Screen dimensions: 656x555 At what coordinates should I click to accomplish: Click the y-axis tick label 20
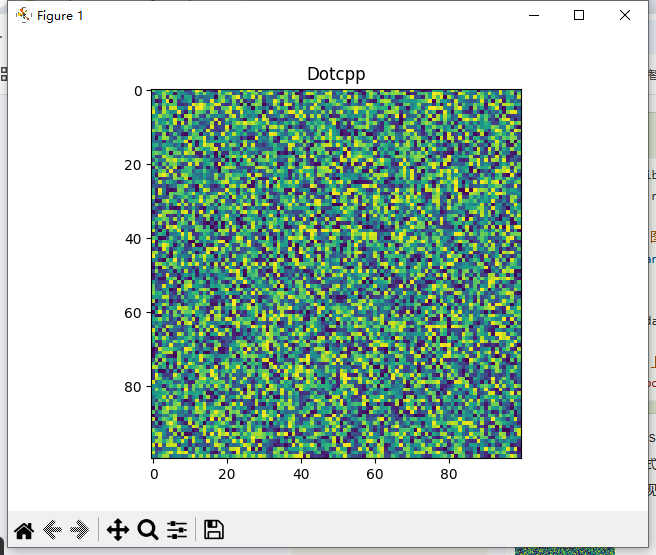tap(133, 165)
